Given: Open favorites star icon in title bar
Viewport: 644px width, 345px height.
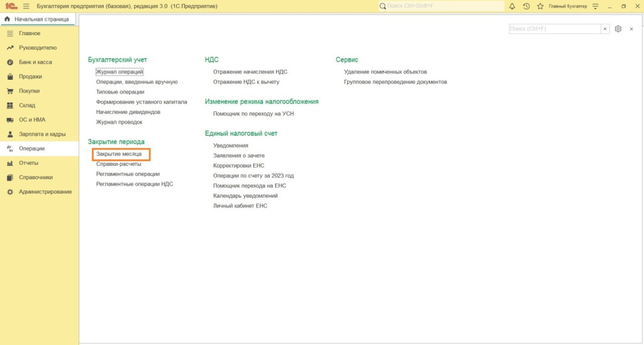Looking at the screenshot, I should point(540,6).
